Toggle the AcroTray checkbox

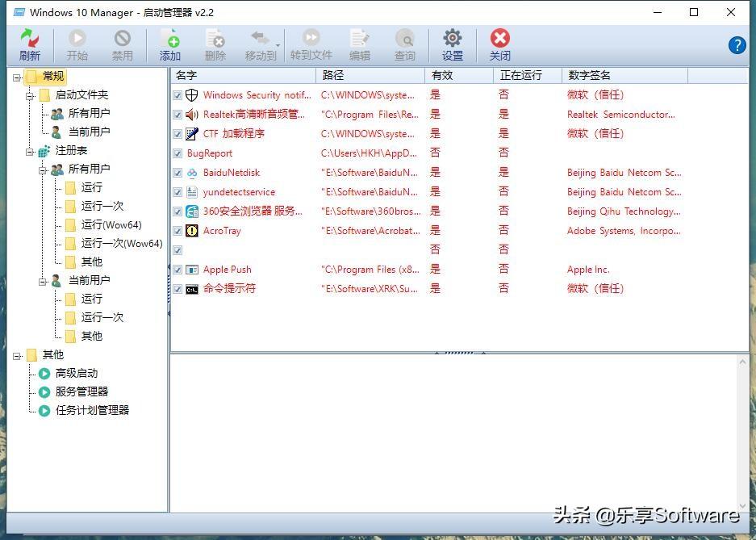[x=178, y=231]
